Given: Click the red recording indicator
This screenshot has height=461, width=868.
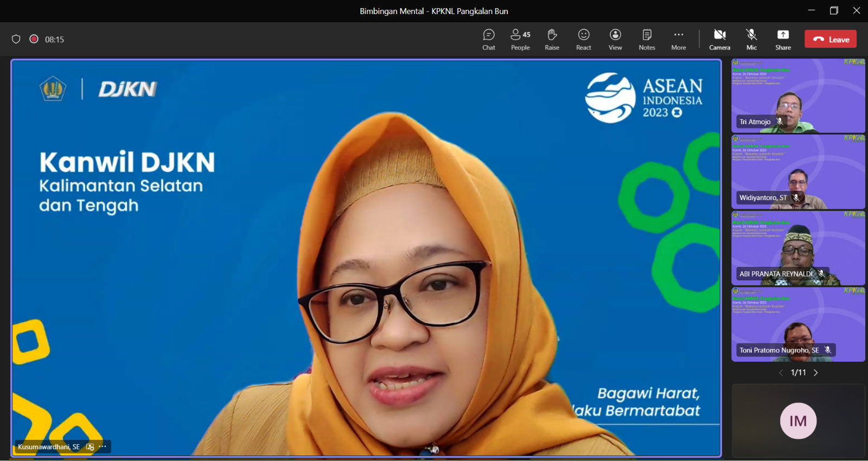Looking at the screenshot, I should coord(34,39).
